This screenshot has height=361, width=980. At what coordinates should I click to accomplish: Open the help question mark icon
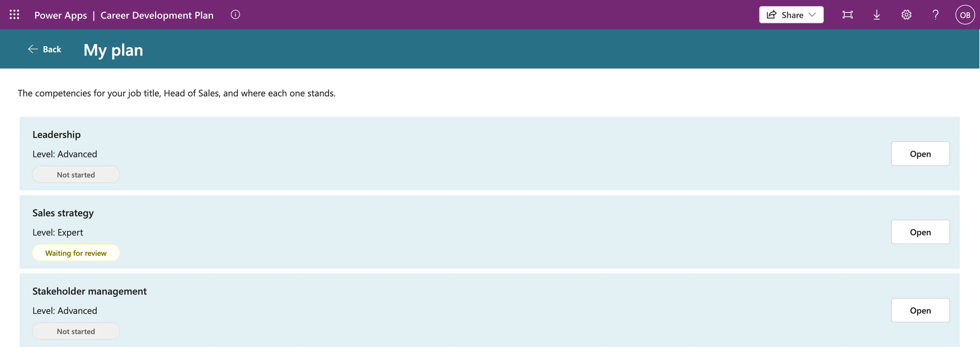pyautogui.click(x=936, y=15)
